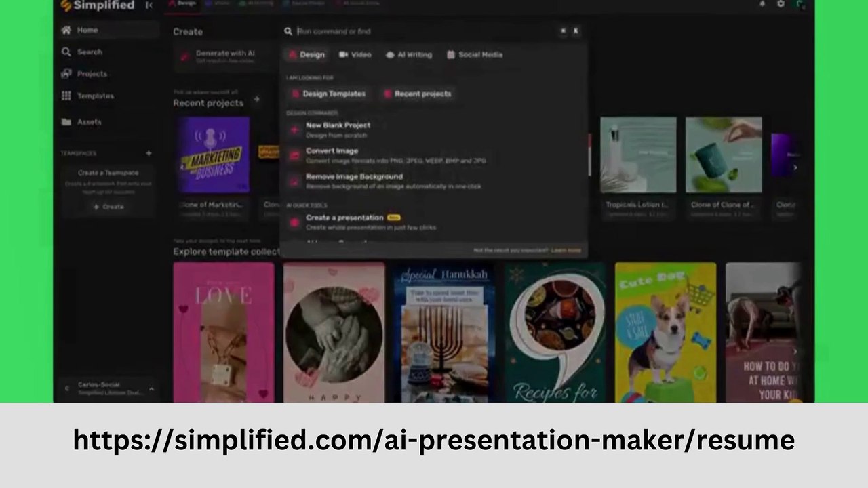Open the Cute Dog template card
Viewport: 868px width, 488px height.
click(665, 332)
